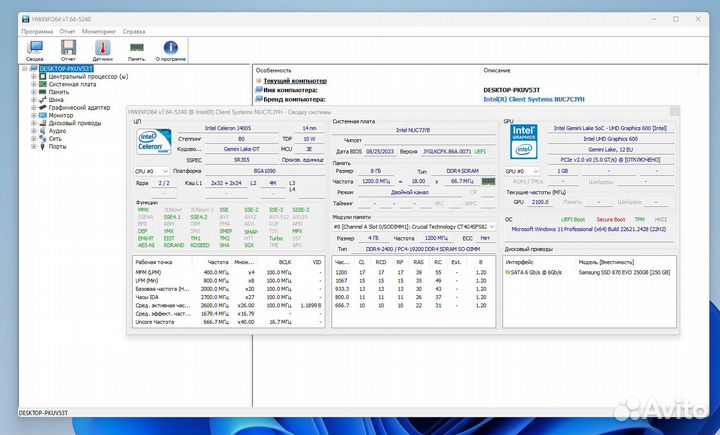Click the computer icon beside Имя компьютера
720x435 pixels.
[259, 90]
